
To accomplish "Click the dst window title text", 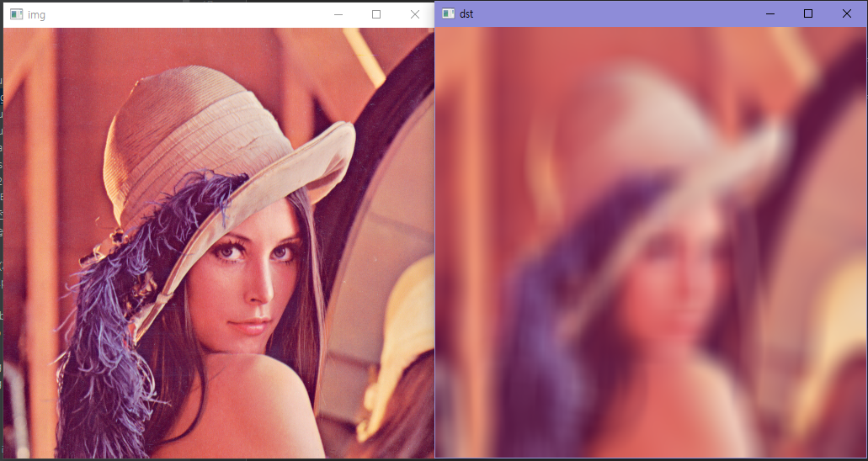I will [466, 14].
